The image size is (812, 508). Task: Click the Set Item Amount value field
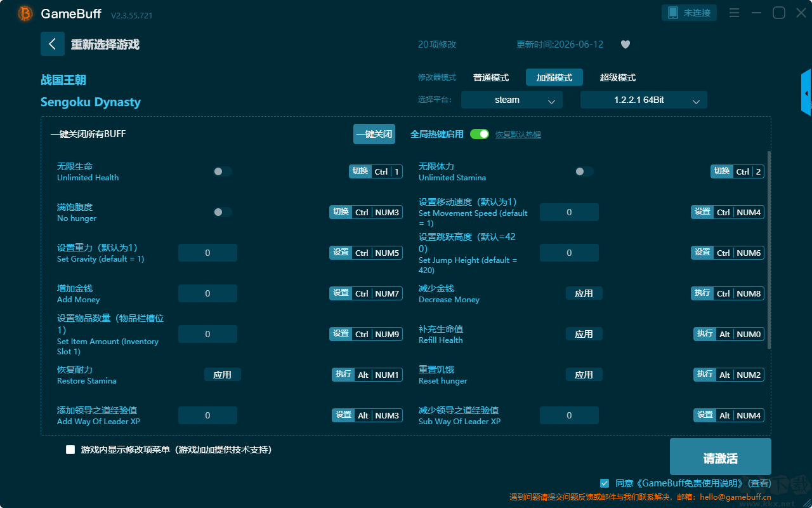[x=207, y=334]
